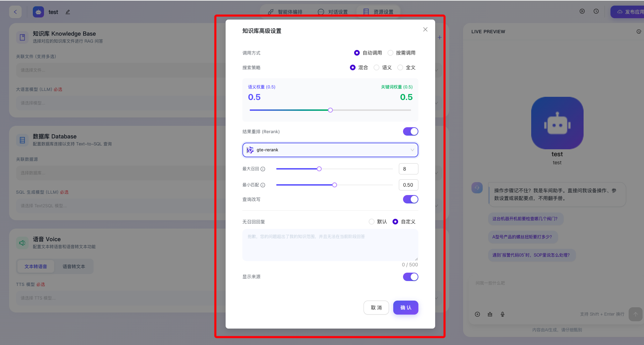Click the play icon in top bar
644x345 pixels.
(x=582, y=11)
